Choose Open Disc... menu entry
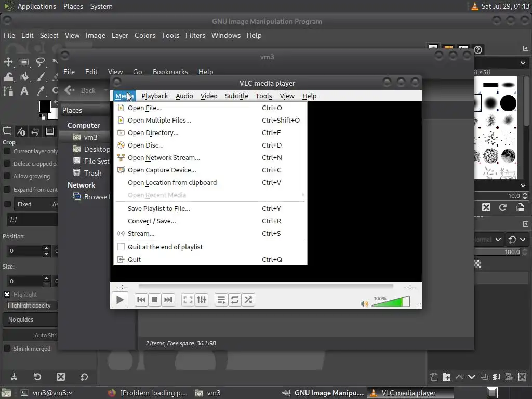532x399 pixels. tap(210, 145)
